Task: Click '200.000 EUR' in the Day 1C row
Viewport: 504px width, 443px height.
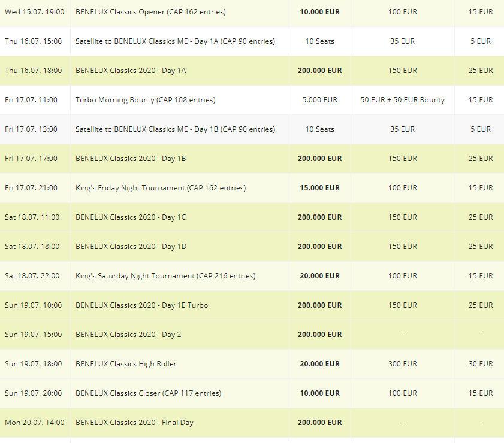Action: 319,217
